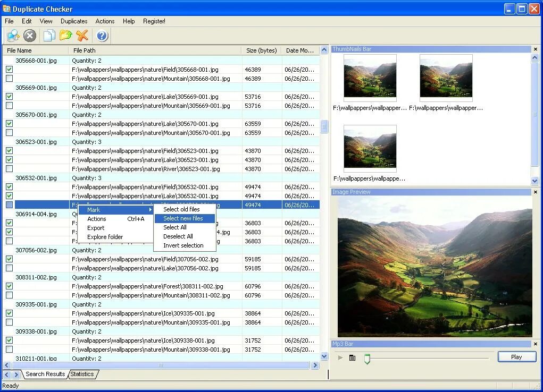Choose Select All in submenu

[185, 227]
